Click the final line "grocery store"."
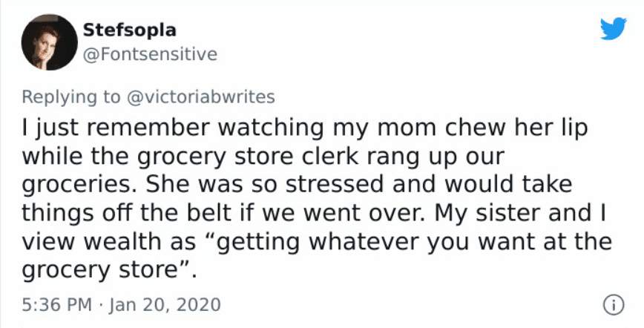The width and height of the screenshot is (644, 328). pos(111,267)
